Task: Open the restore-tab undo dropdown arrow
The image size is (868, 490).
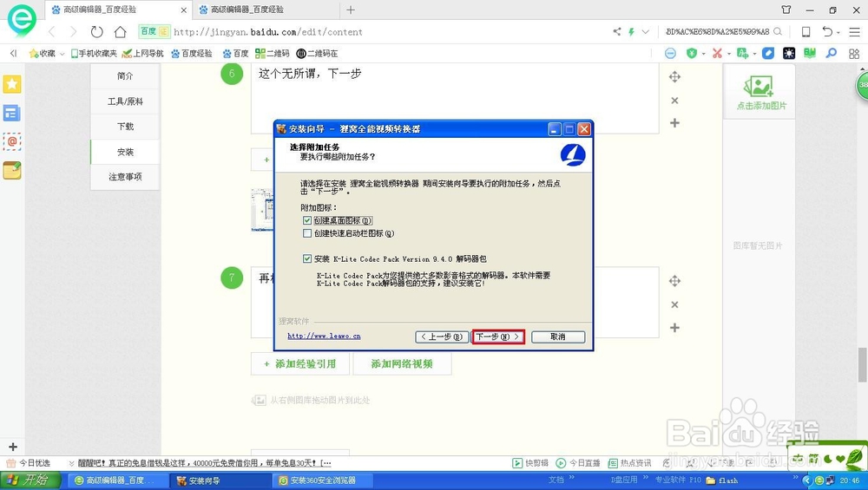Action: click(x=838, y=32)
